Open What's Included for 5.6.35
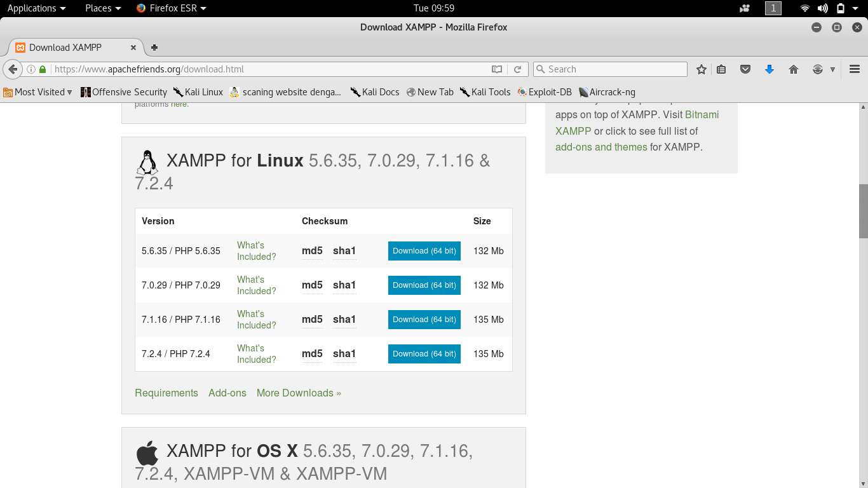This screenshot has height=488, width=868. click(x=257, y=251)
